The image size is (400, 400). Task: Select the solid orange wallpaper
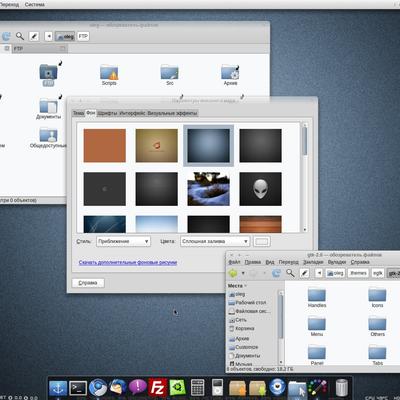pos(105,146)
